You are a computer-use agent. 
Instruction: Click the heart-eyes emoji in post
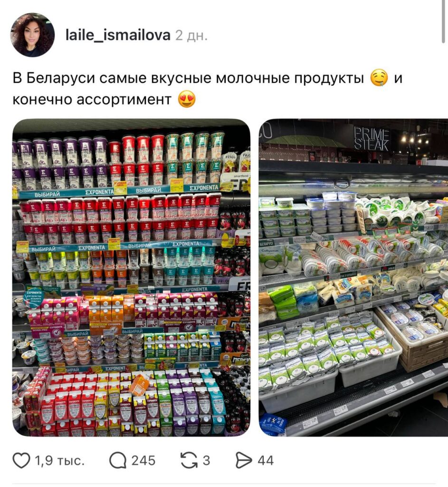187,99
